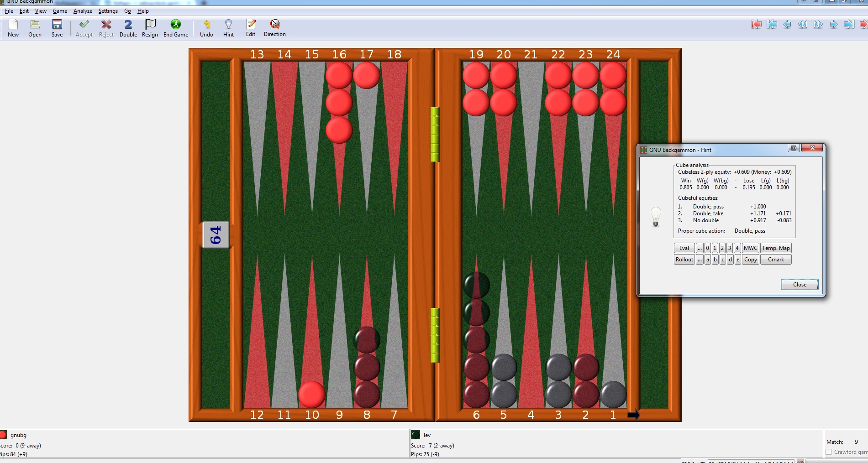Click the gnubg player name

point(19,435)
